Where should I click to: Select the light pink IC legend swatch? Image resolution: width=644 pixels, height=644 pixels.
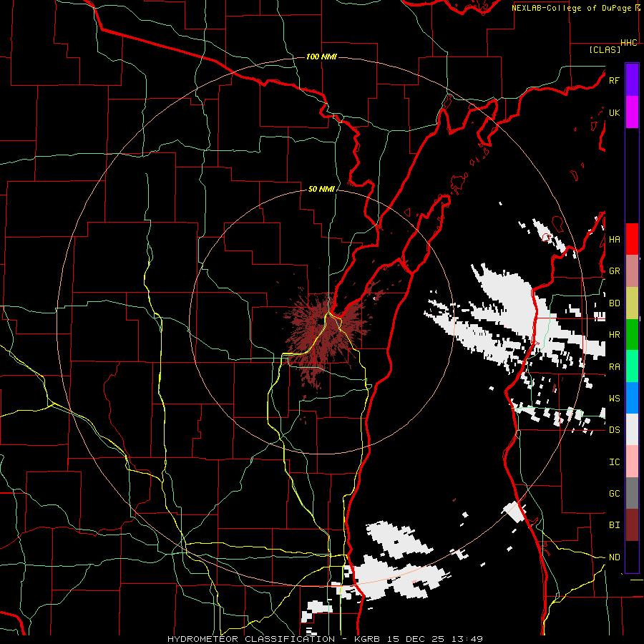point(632,462)
